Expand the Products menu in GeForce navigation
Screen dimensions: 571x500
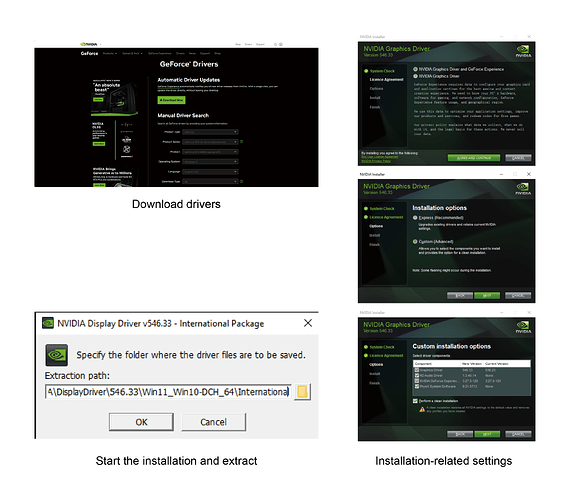click(109, 54)
